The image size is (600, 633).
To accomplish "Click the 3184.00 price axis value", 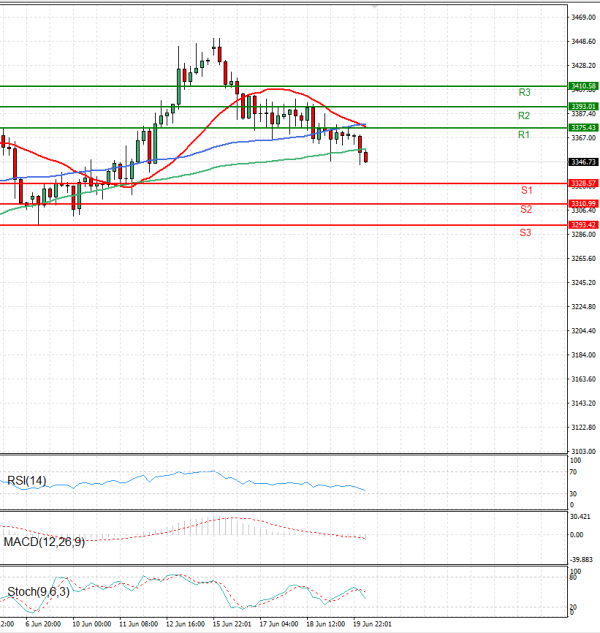I will [x=583, y=355].
